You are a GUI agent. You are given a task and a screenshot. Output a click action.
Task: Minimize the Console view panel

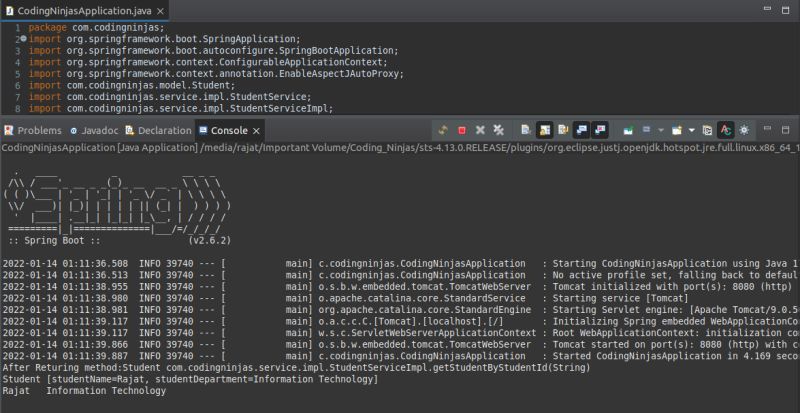pyautogui.click(x=767, y=130)
